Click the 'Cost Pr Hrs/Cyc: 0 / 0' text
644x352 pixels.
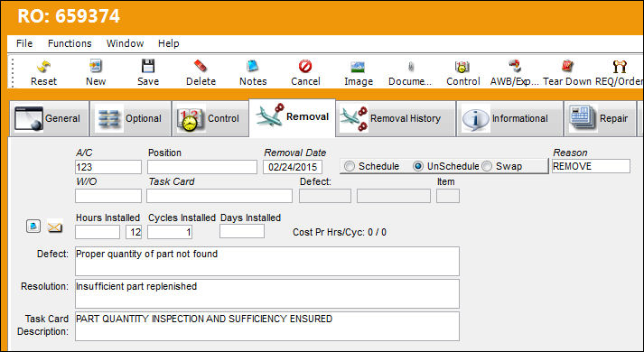(x=340, y=232)
